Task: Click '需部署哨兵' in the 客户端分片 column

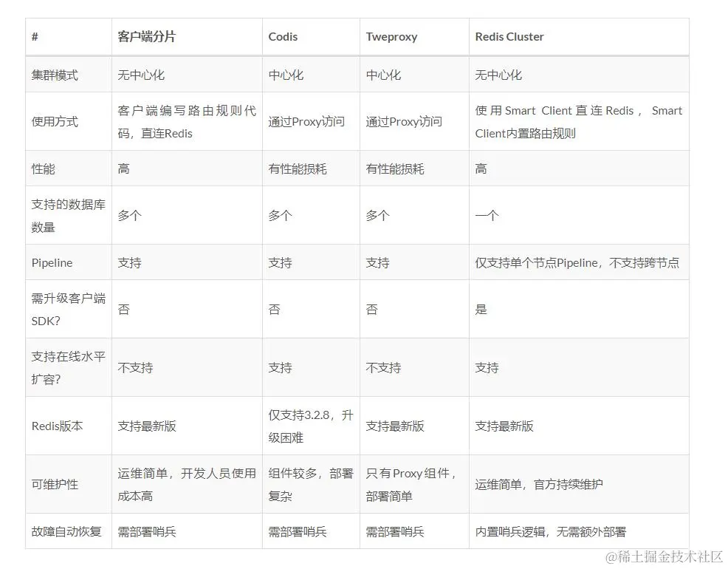Action: coord(147,531)
